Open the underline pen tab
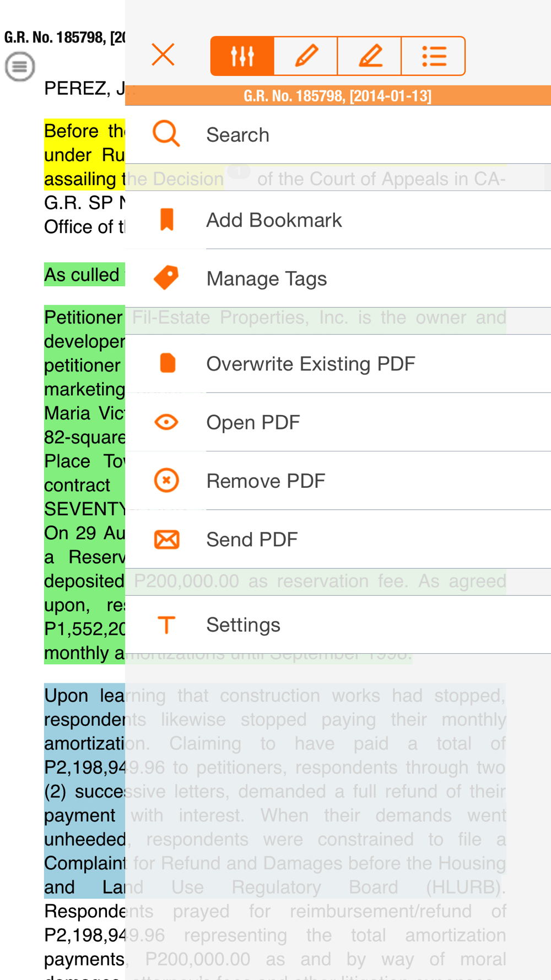 click(370, 56)
